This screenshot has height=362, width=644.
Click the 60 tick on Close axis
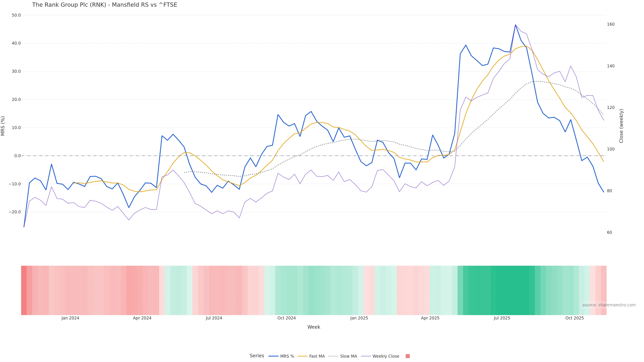coord(609,233)
